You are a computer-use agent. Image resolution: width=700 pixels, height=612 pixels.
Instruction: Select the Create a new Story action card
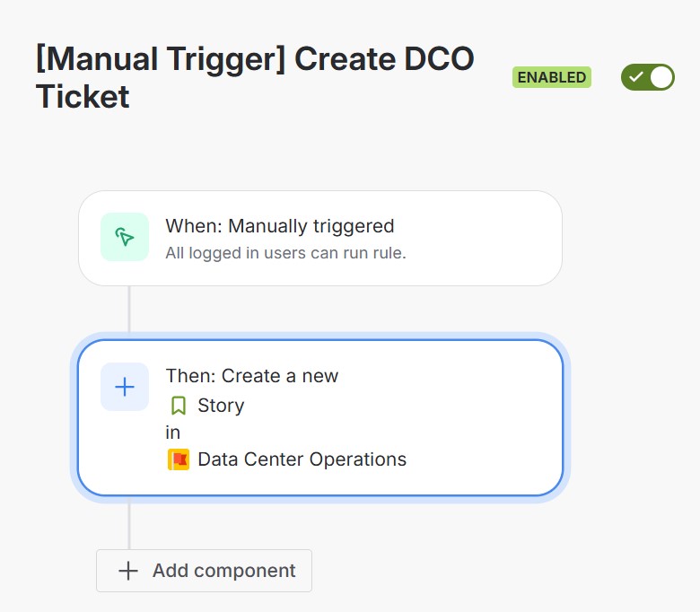[x=320, y=418]
